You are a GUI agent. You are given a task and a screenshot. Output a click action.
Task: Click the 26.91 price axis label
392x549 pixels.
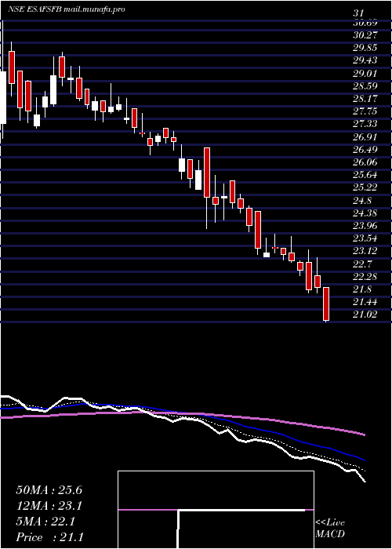(x=365, y=137)
